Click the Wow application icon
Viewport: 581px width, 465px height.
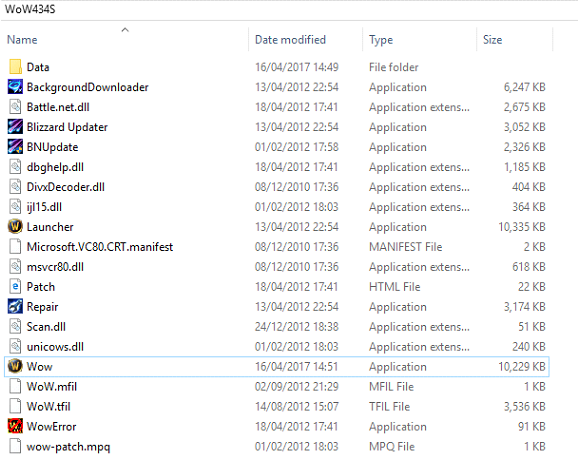click(15, 366)
